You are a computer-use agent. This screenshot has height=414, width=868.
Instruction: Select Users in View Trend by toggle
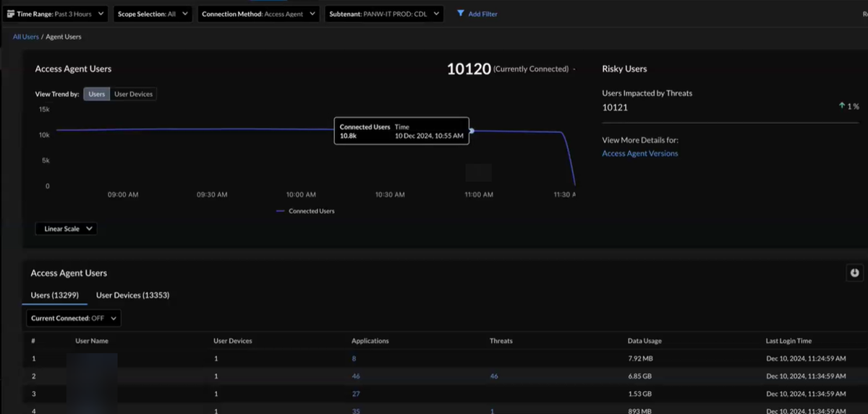click(x=96, y=94)
